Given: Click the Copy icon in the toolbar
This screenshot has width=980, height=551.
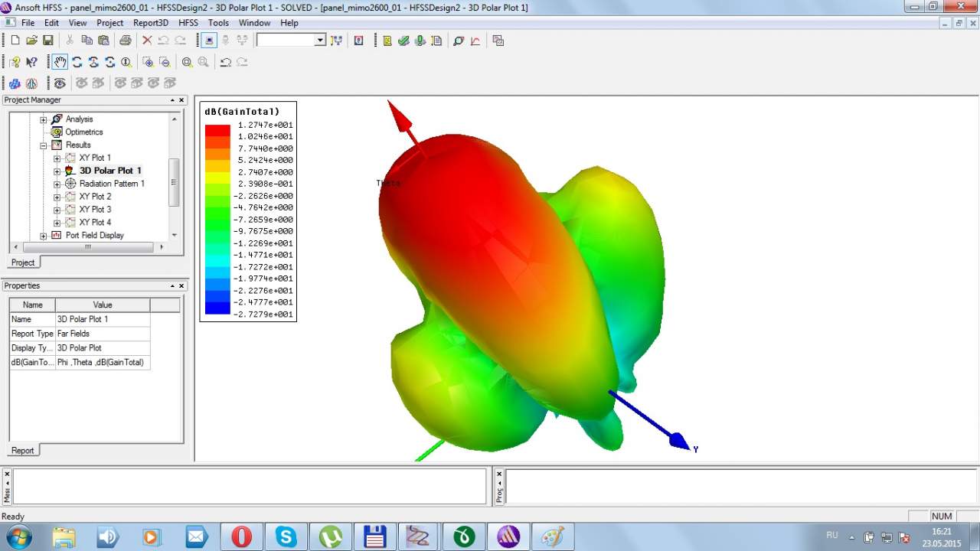Looking at the screenshot, I should 87,41.
